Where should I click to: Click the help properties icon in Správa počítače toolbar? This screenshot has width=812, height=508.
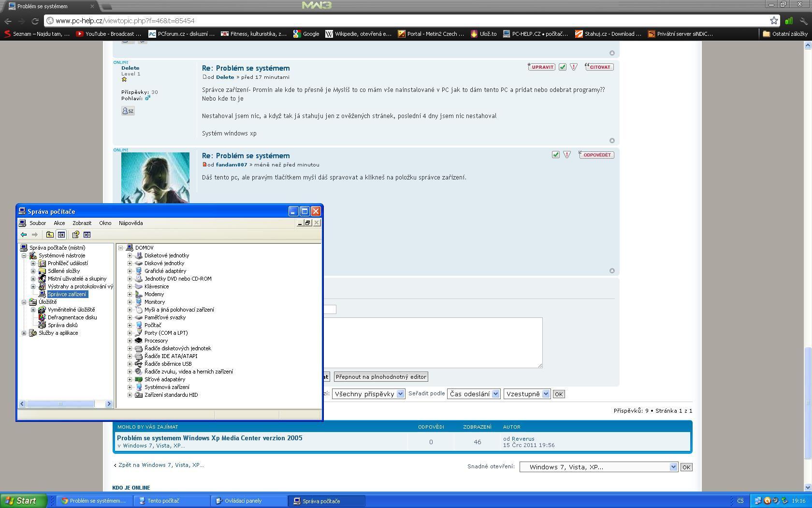coord(75,235)
